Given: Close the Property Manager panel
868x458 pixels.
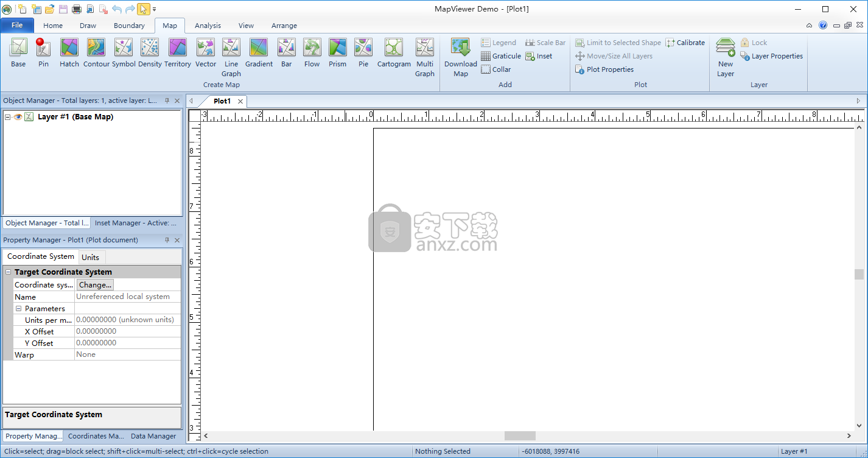Looking at the screenshot, I should [x=177, y=240].
